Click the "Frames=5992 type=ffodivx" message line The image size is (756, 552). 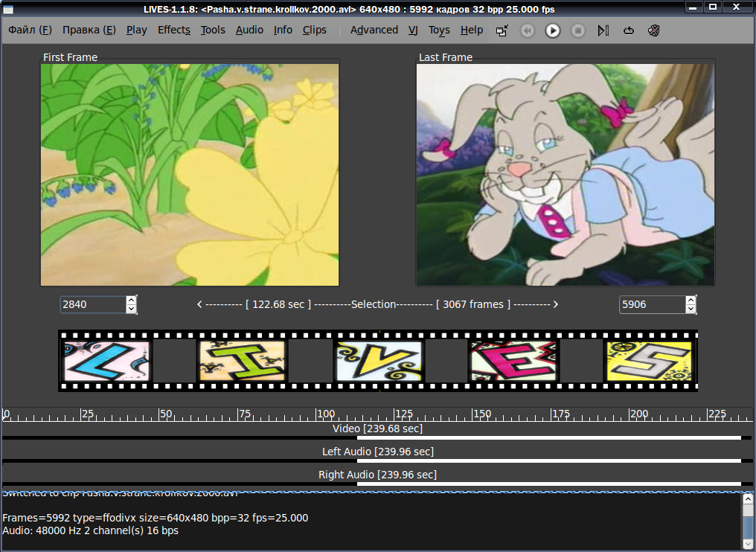coord(156,518)
